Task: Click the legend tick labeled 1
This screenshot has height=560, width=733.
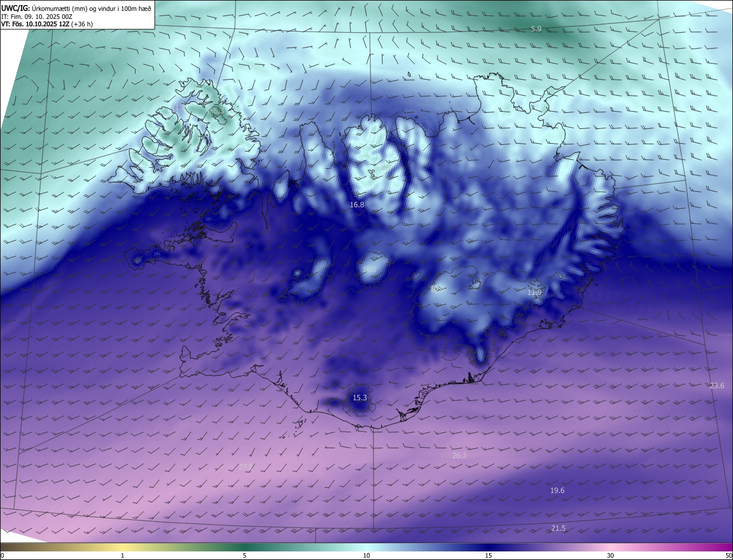Action: coord(123,555)
